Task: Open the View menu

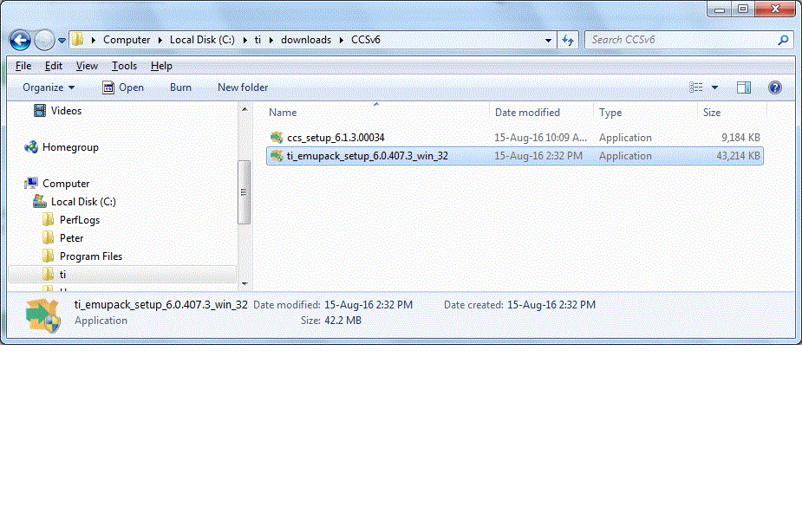Action: (x=87, y=66)
